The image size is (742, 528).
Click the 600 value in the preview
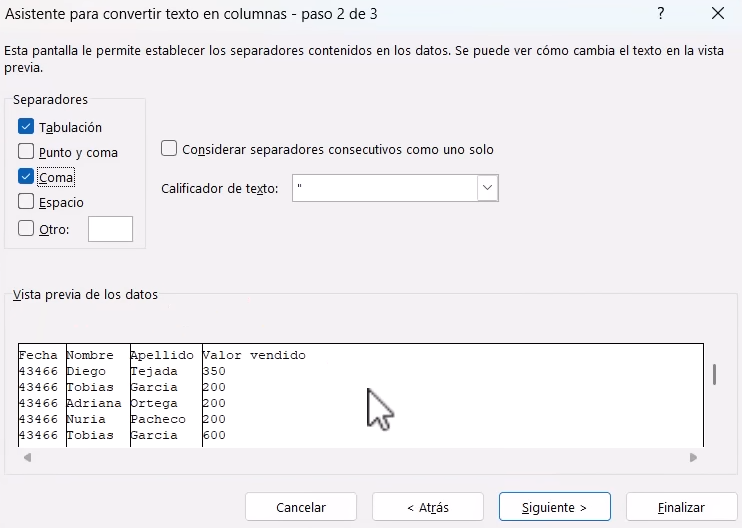coord(214,435)
